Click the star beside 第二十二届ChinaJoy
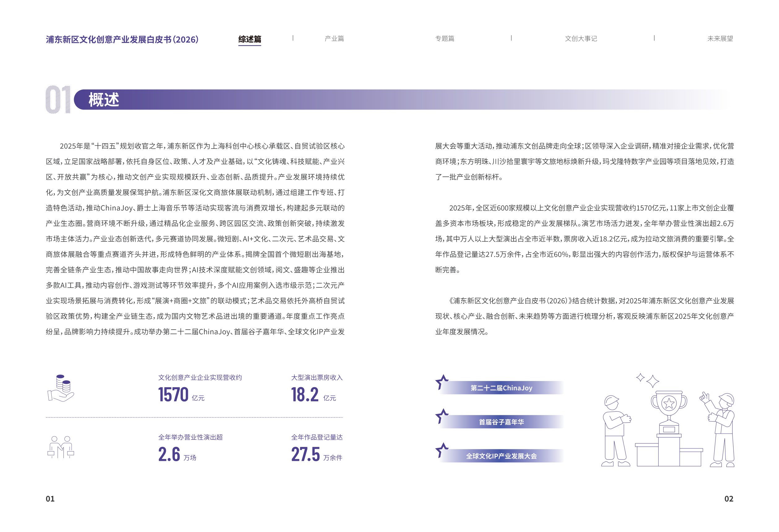This screenshot has width=779, height=532. point(442,382)
